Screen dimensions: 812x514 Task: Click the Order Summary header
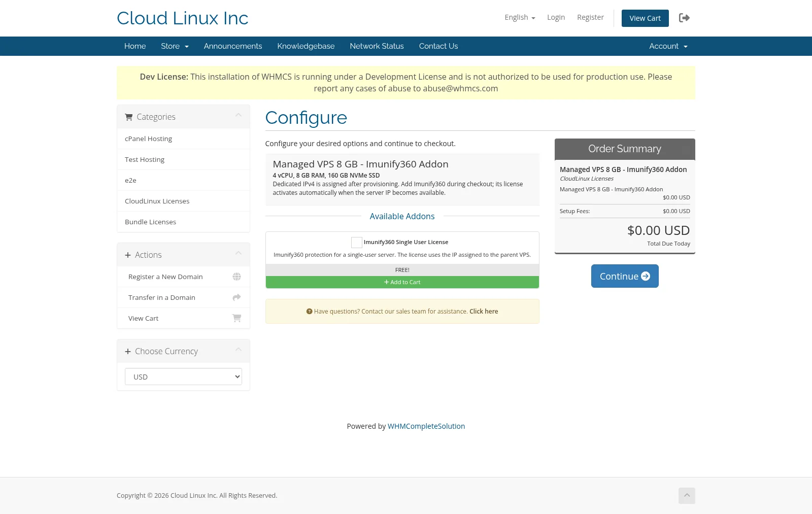[625, 149]
